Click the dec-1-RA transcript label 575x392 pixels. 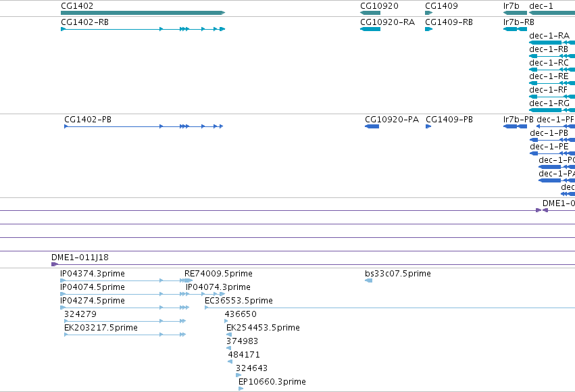click(x=549, y=36)
